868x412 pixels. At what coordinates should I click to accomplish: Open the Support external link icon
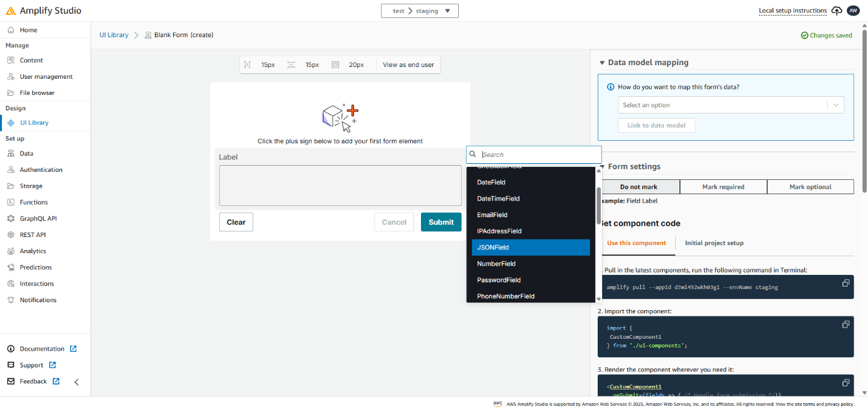click(x=52, y=365)
